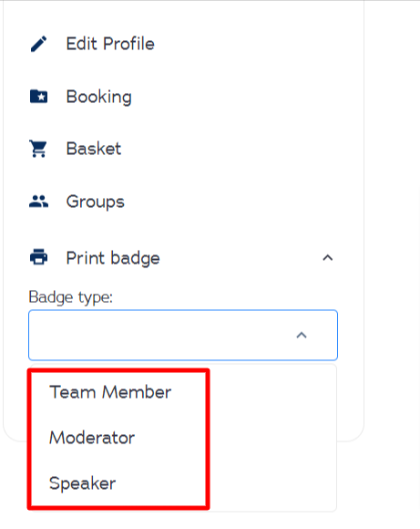420x529 pixels.
Task: Click the printer icon for Print badge
Action: [39, 257]
